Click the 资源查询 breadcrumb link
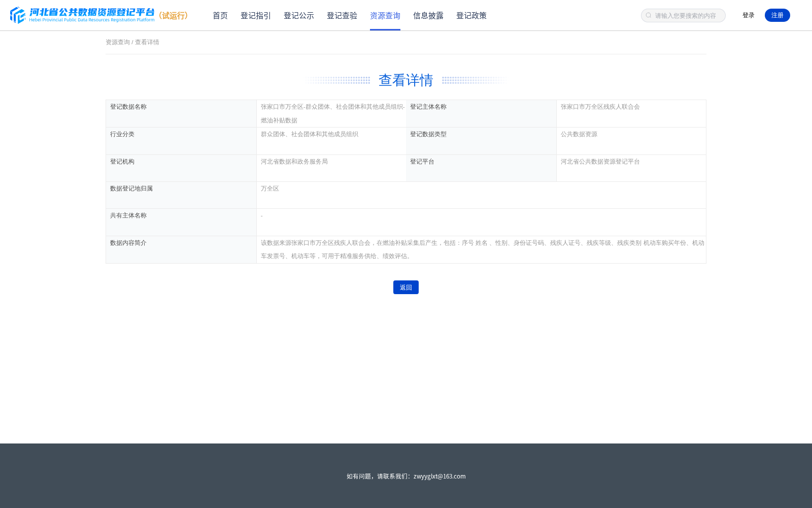Image resolution: width=812 pixels, height=508 pixels. (x=118, y=42)
